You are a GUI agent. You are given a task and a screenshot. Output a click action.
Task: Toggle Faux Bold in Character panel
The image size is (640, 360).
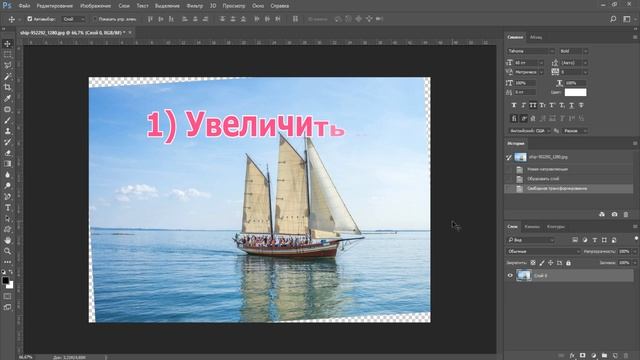tap(514, 105)
